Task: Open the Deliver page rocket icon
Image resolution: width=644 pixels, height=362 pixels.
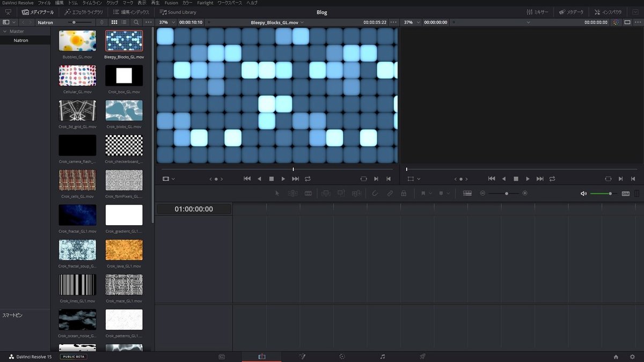Action: pos(422,357)
